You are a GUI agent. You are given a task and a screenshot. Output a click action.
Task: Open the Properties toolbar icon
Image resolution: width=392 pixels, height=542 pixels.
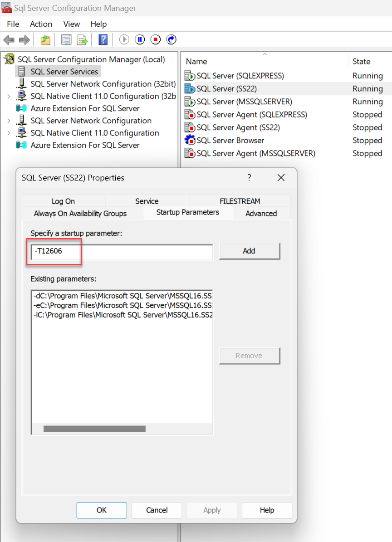[66, 40]
